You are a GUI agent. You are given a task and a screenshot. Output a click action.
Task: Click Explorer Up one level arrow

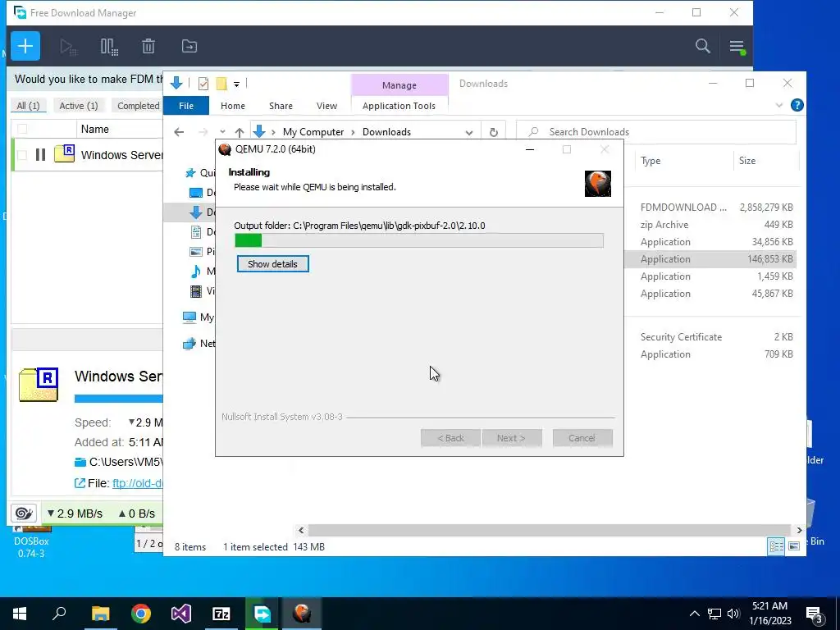[x=240, y=132]
